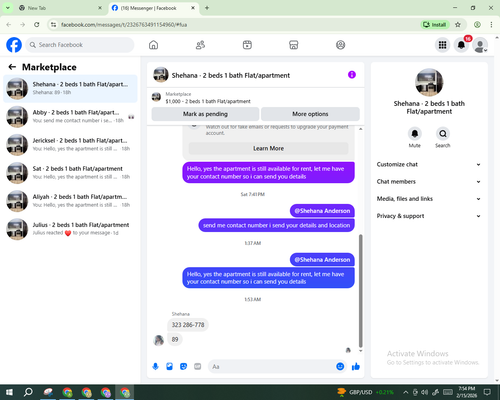Screen dimensions: 500x400
Task: Click the Install app button in address bar
Action: click(x=435, y=25)
